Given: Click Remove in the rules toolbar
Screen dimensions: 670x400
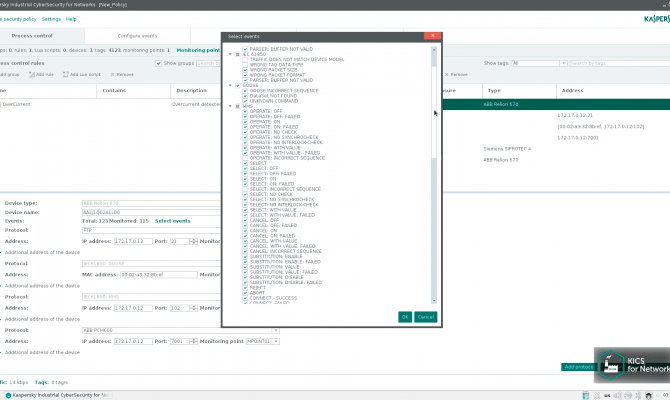Looking at the screenshot, I should (x=122, y=74).
